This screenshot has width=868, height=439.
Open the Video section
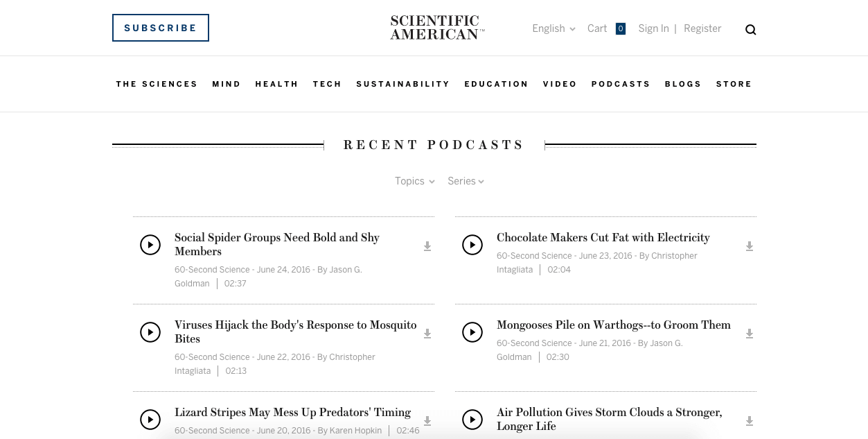560,84
